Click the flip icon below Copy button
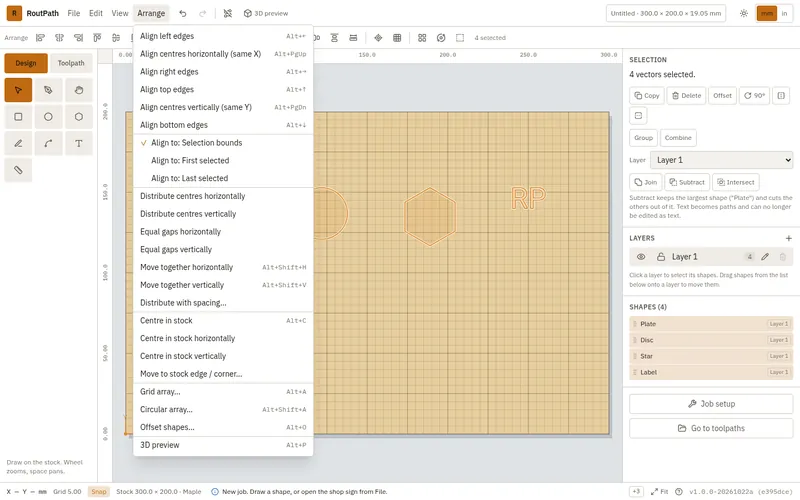The width and height of the screenshot is (800, 500). tap(638, 115)
